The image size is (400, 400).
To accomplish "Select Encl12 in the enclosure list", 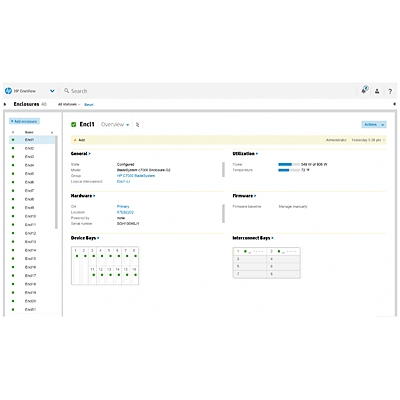I will point(32,233).
